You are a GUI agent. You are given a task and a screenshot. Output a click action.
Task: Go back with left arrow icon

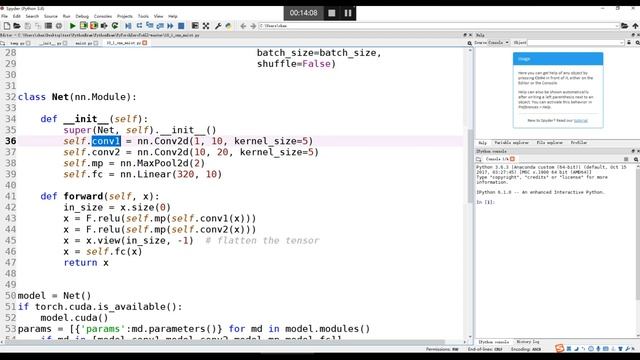(x=243, y=26)
